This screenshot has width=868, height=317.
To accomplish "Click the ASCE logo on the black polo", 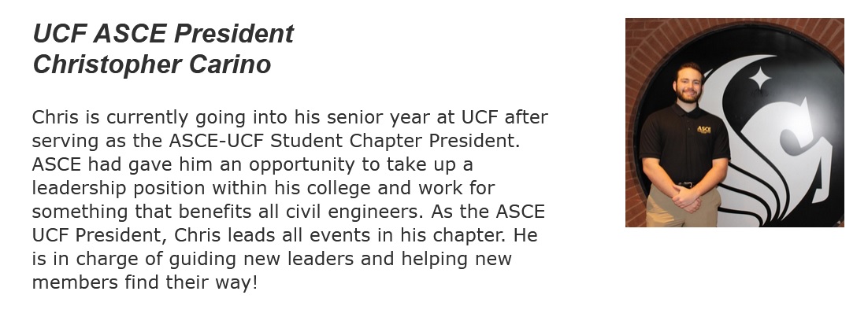I will click(x=703, y=130).
